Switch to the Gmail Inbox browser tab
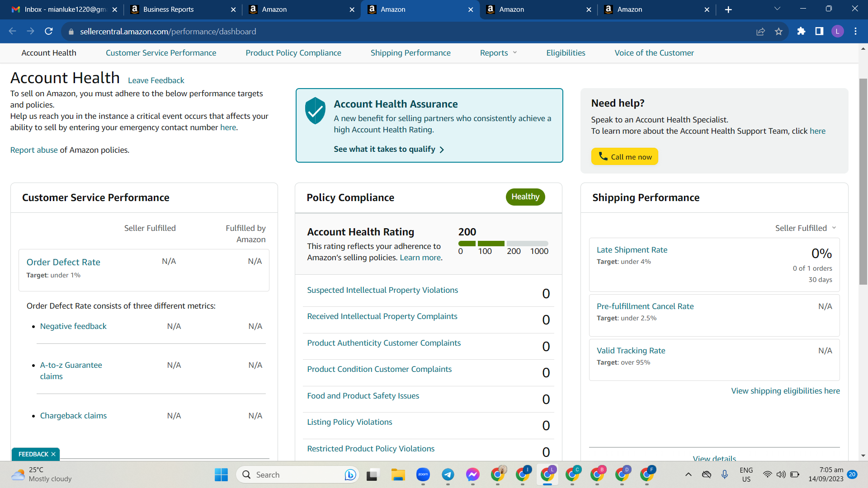Viewport: 868px width, 488px height. tap(64, 9)
